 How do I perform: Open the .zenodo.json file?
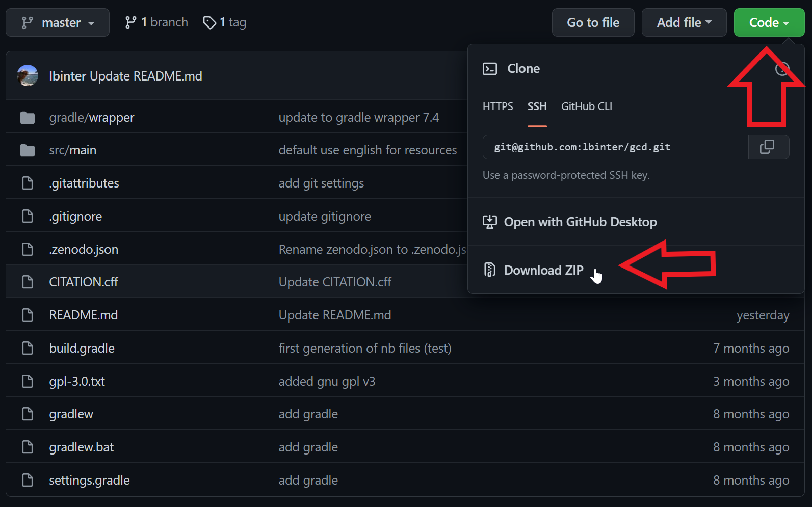(84, 249)
